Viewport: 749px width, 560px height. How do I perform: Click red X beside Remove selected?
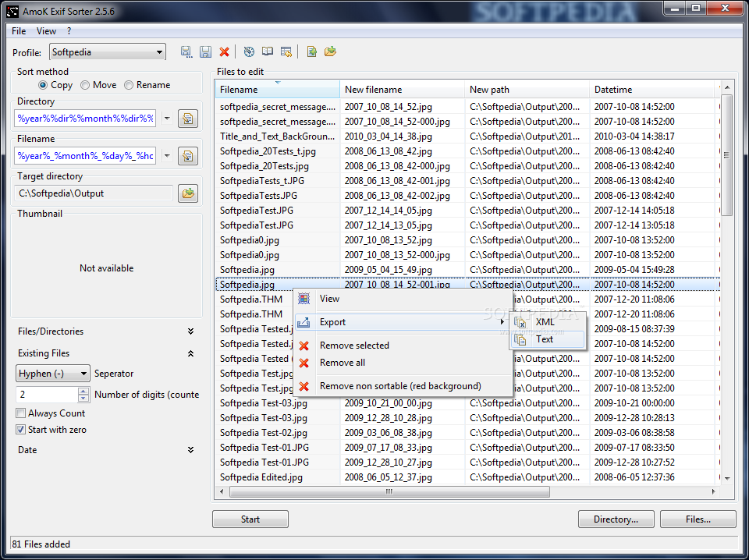click(304, 346)
